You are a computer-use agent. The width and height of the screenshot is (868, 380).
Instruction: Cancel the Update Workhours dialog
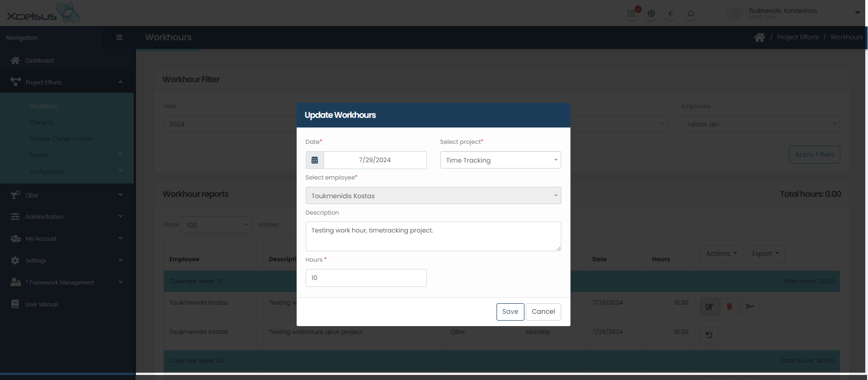point(543,311)
